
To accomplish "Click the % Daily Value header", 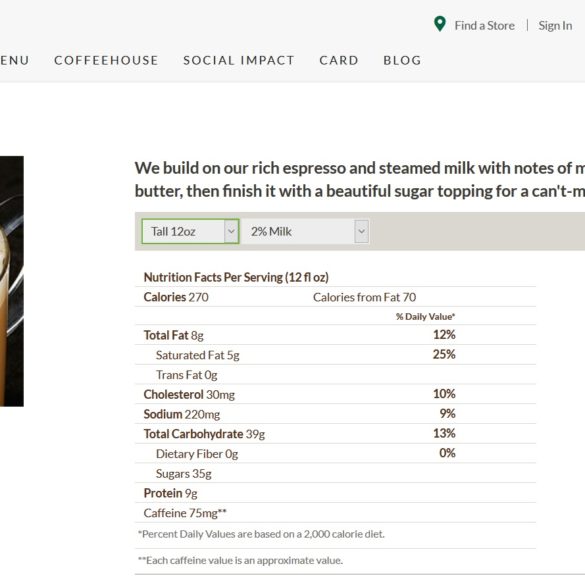I will pos(425,316).
